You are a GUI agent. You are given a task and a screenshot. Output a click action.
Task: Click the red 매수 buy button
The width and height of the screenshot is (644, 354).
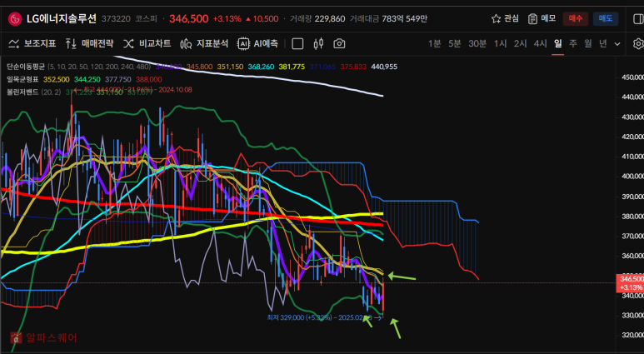[x=575, y=18]
